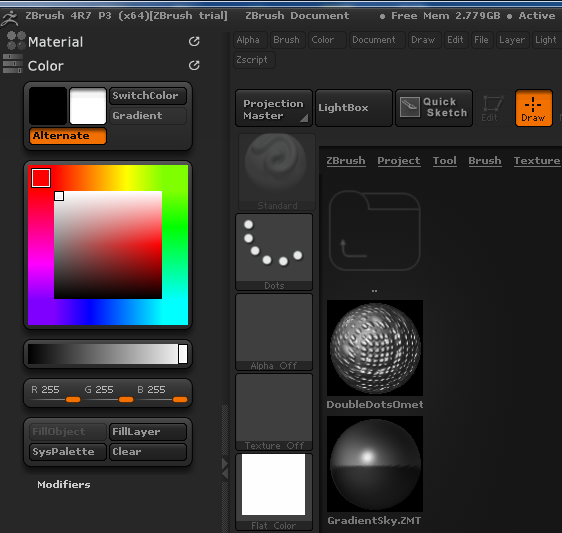Image resolution: width=562 pixels, height=533 pixels.
Task: Select the GradientSky.ZMT material thumbnail
Action: (375, 464)
